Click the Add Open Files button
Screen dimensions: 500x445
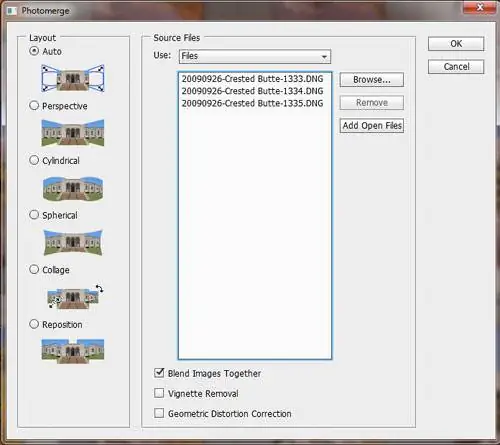click(x=372, y=126)
